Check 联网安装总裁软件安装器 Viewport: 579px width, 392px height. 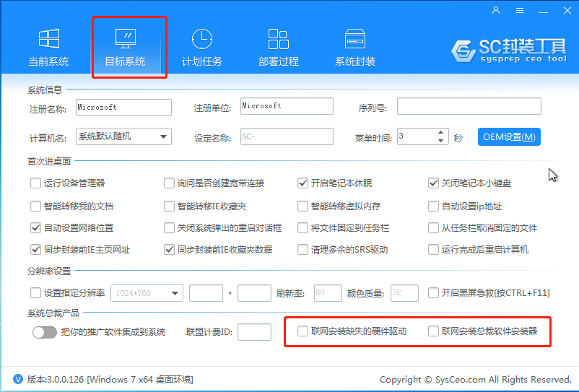pos(433,331)
